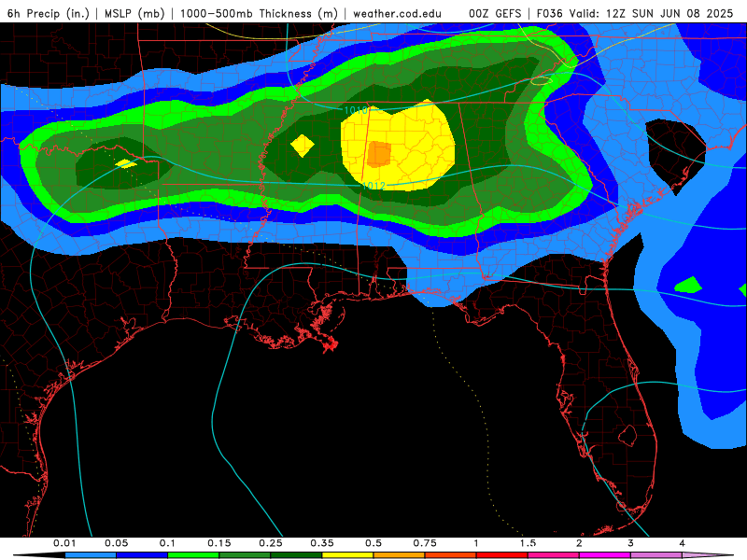Select the "MSLP (mb)" header text
Viewport: 747px width, 560px height.
[x=134, y=13]
